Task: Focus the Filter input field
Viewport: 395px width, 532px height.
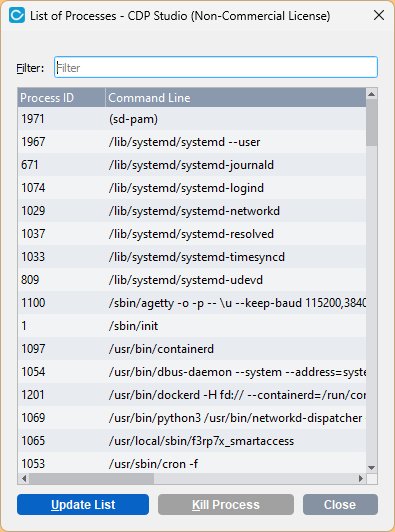Action: pyautogui.click(x=216, y=67)
